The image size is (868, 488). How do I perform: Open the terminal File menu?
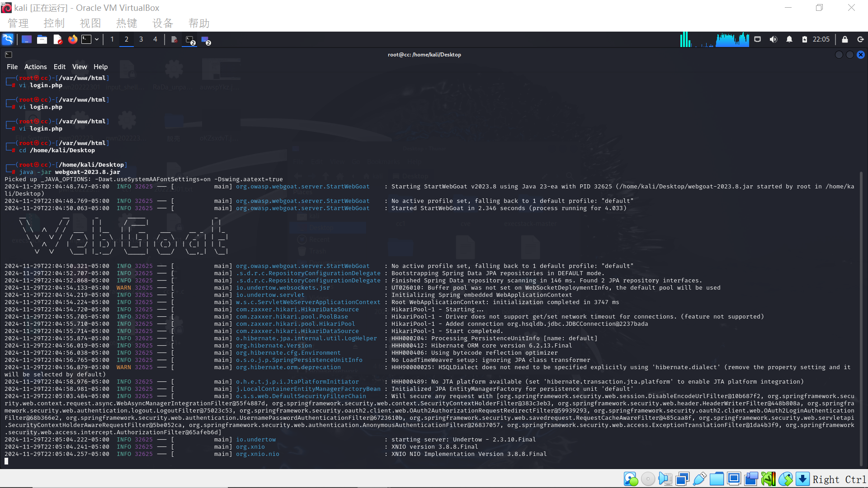point(12,67)
